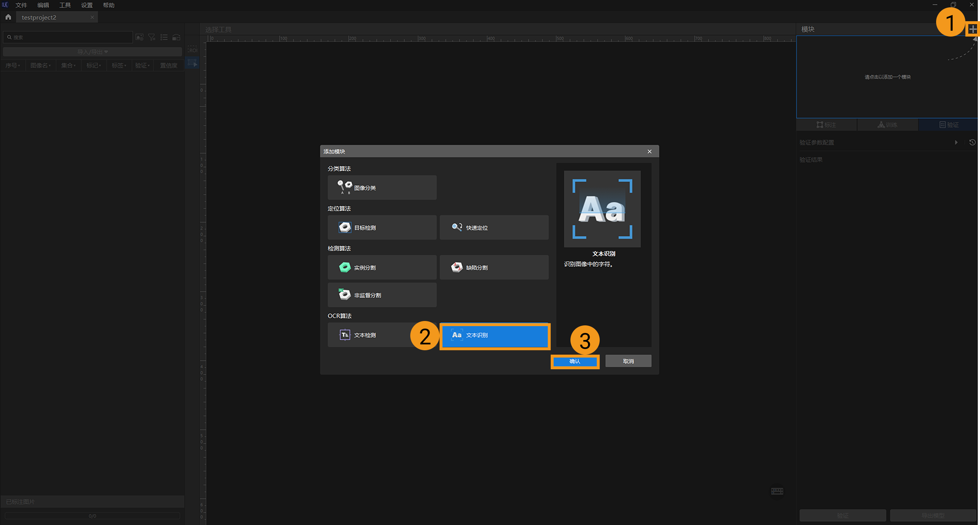Screen dimensions: 980x525
Task: Pick the 快速定位 module tile
Action: (494, 227)
